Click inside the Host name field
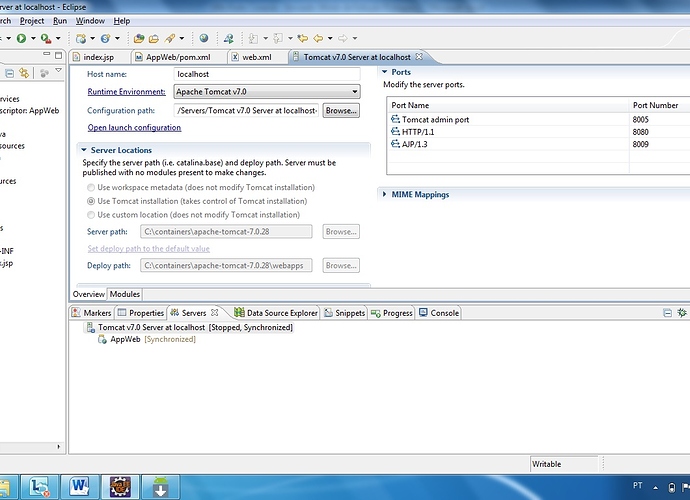Screen dimensions: 690x500 [x=267, y=74]
